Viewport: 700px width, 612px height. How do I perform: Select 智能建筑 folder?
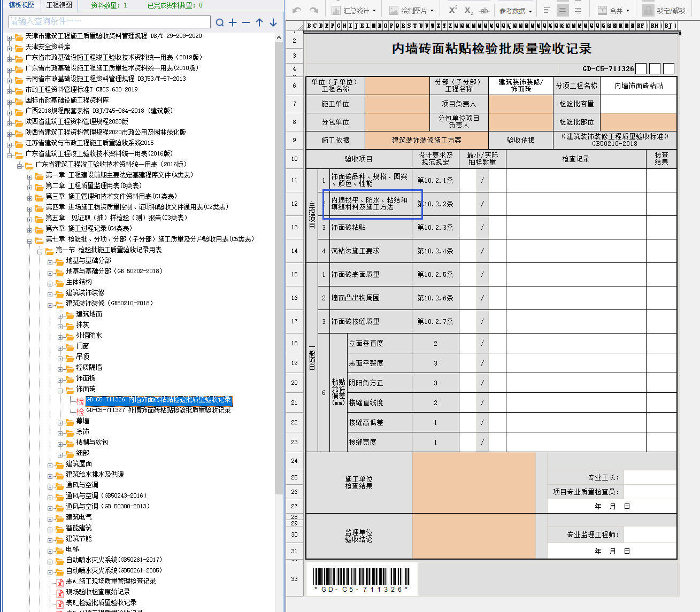point(79,528)
